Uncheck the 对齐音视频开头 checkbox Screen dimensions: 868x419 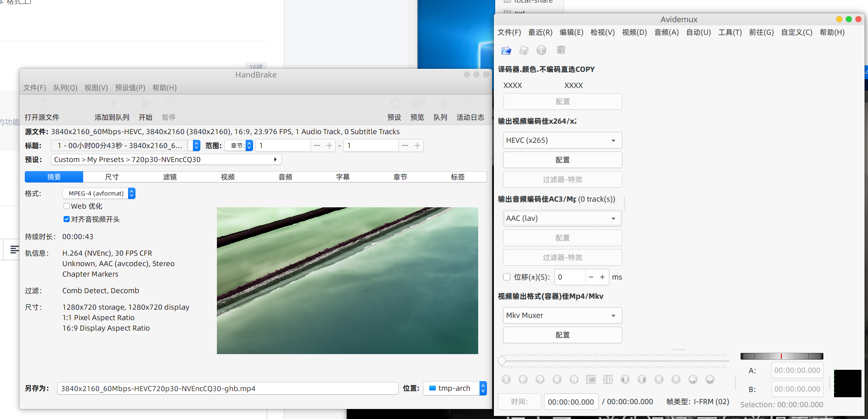(x=67, y=220)
